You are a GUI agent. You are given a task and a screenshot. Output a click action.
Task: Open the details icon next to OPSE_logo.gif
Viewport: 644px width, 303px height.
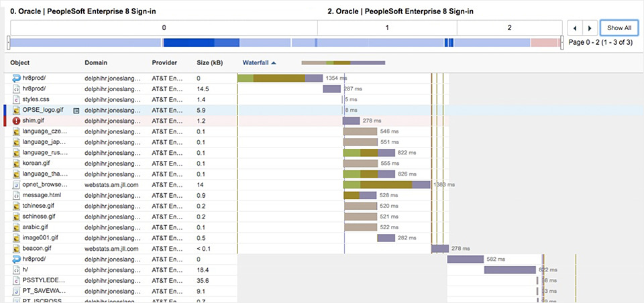tap(76, 110)
